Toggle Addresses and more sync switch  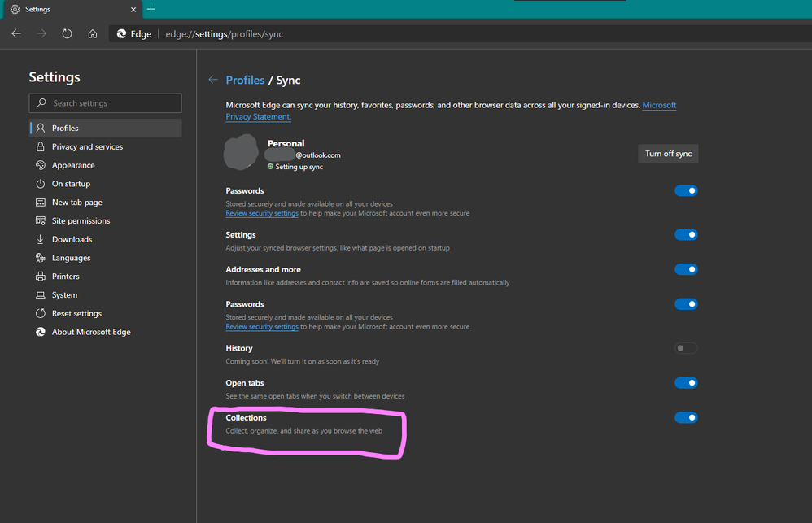(686, 269)
